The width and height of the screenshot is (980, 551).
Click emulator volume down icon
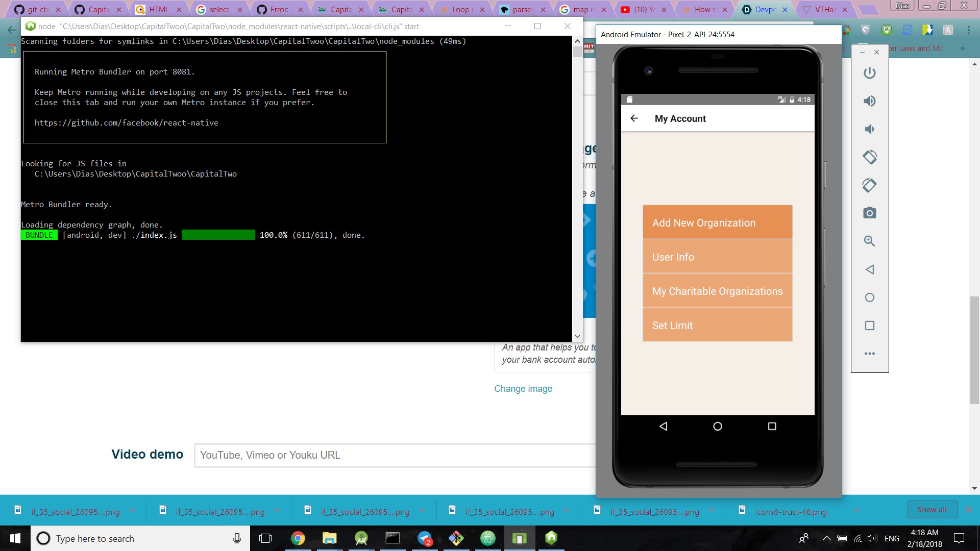[869, 129]
